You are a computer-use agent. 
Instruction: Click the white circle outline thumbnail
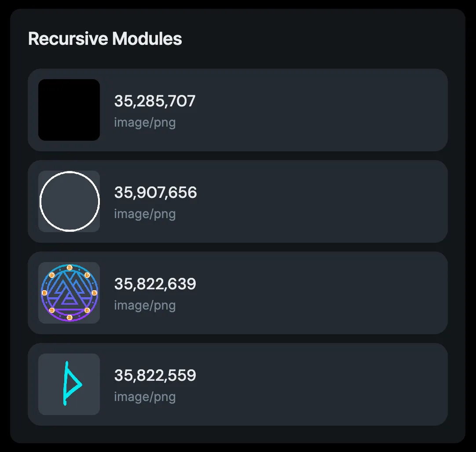[69, 201]
